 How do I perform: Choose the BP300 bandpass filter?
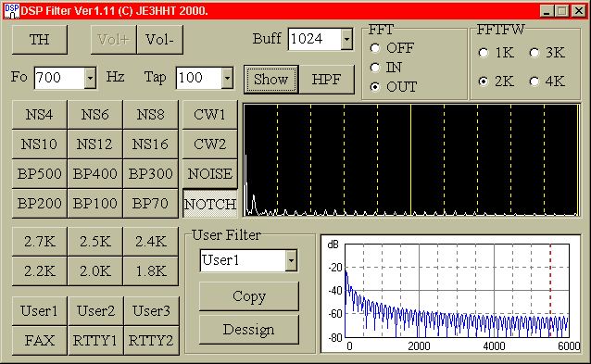(x=150, y=174)
